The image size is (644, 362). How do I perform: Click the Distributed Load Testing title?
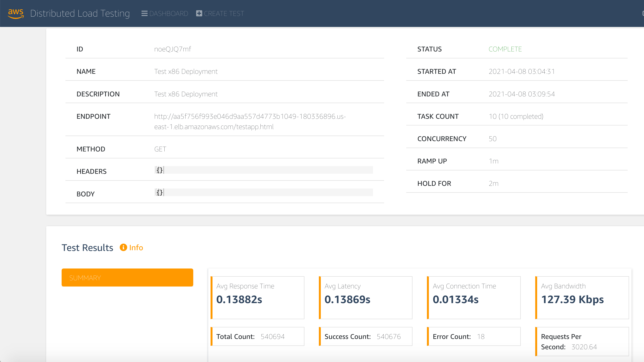(x=80, y=13)
